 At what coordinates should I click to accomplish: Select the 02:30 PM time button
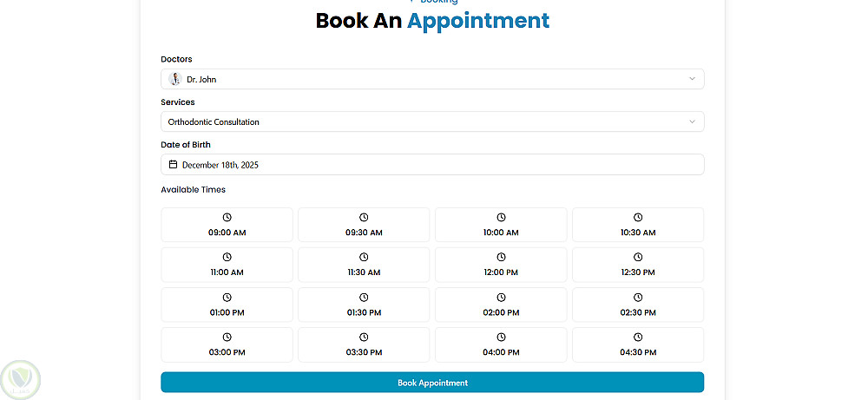point(638,305)
